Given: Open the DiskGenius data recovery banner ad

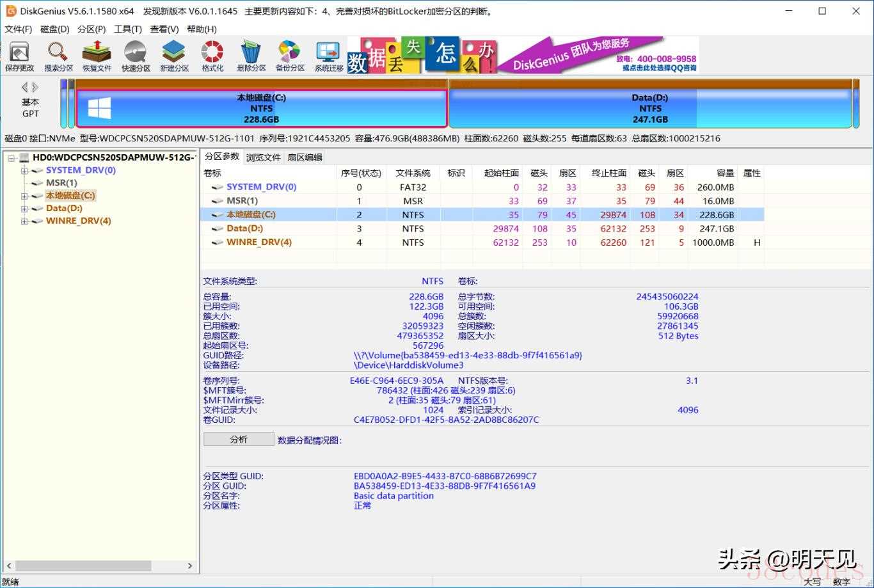Looking at the screenshot, I should 522,54.
